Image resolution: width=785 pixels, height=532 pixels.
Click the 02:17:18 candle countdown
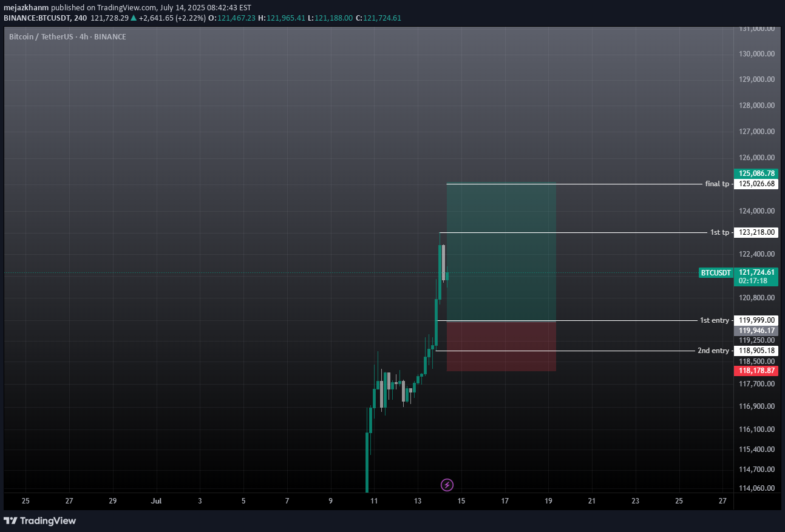pos(752,281)
